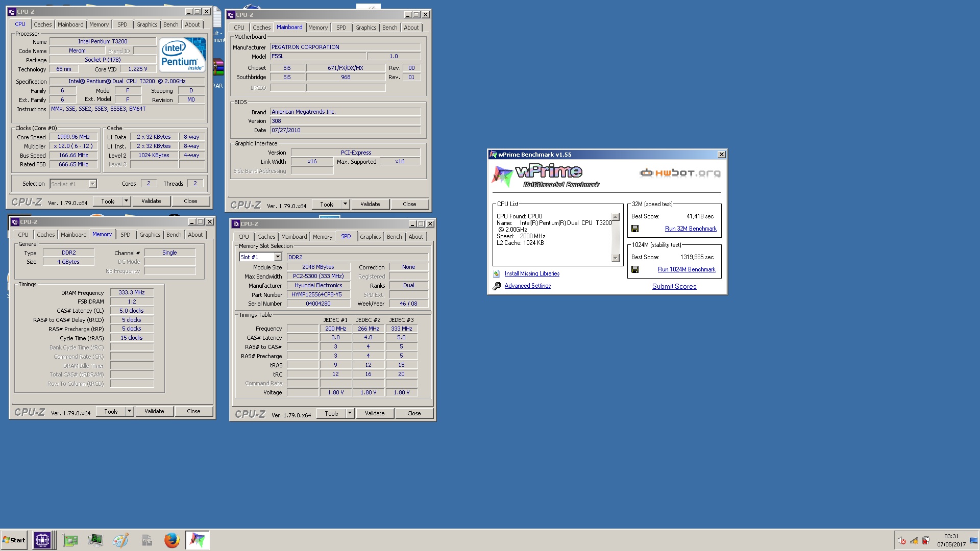The image size is (980, 551).
Task: Click the muted volume tray icon
Action: tap(902, 541)
